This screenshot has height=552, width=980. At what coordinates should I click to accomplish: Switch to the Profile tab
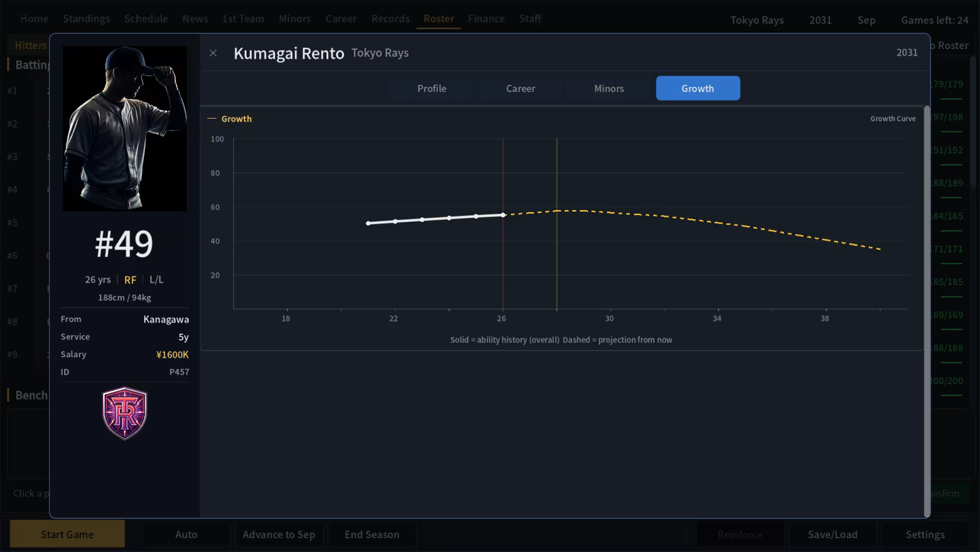pyautogui.click(x=432, y=88)
